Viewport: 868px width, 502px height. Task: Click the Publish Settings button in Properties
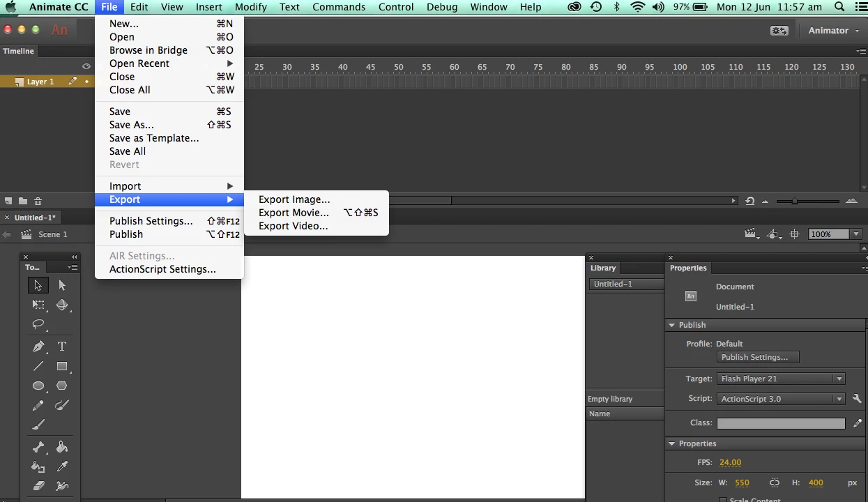[x=758, y=357]
